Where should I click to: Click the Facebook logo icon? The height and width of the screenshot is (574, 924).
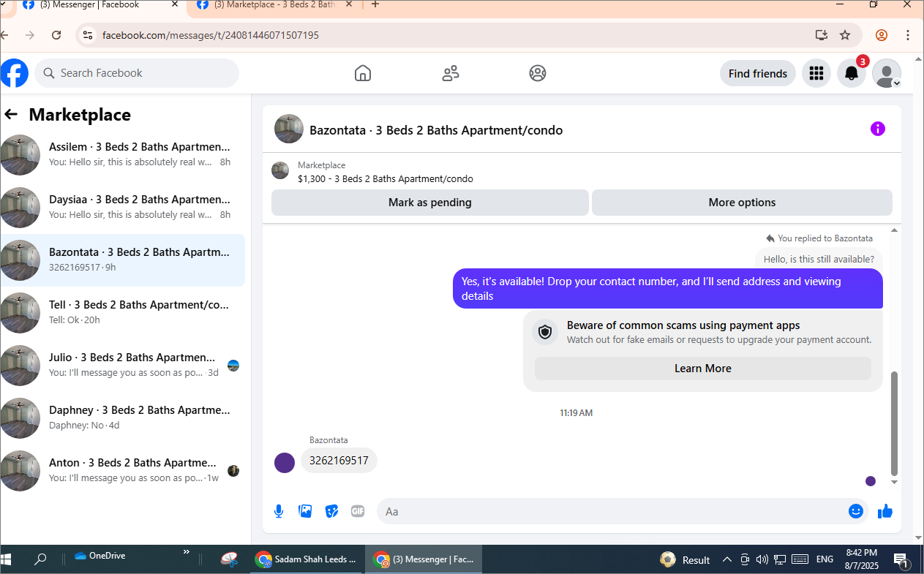pos(14,73)
